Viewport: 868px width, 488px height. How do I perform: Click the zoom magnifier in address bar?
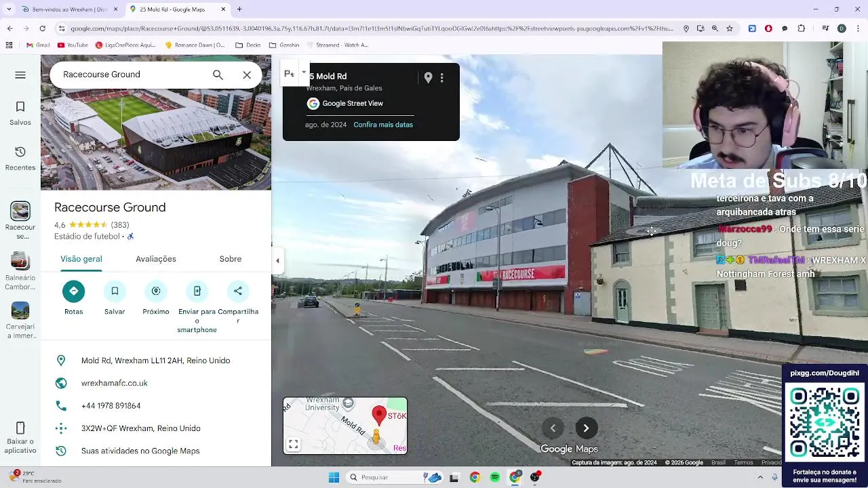(715, 28)
